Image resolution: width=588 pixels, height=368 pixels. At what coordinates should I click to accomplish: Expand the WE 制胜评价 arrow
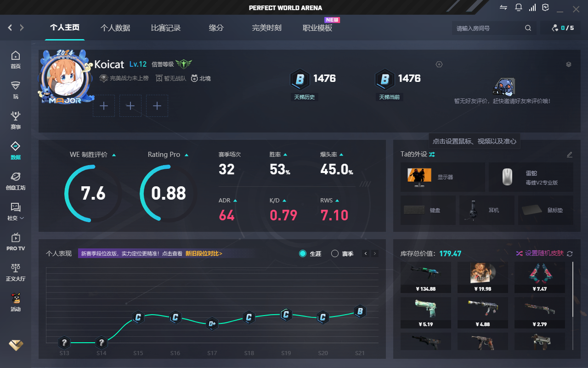coord(114,155)
